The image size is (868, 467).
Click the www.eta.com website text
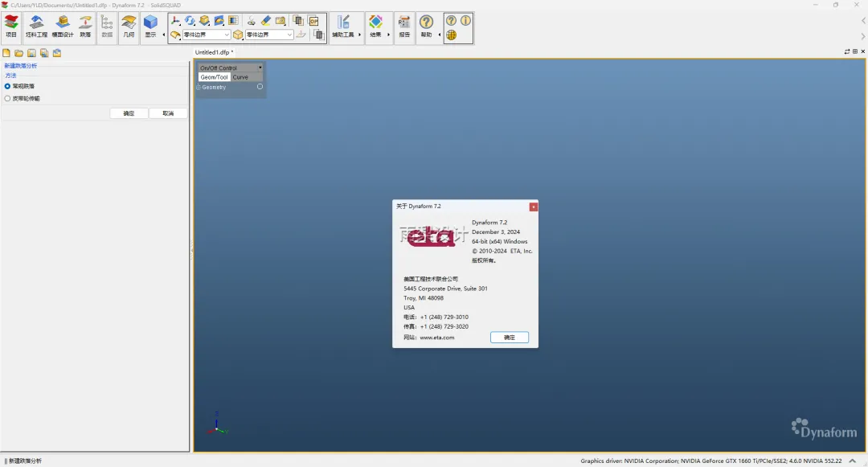(x=436, y=338)
